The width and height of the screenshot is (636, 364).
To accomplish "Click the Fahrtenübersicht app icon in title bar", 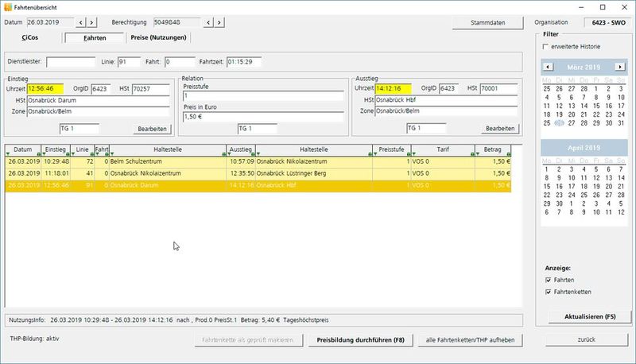I will 8,6.
